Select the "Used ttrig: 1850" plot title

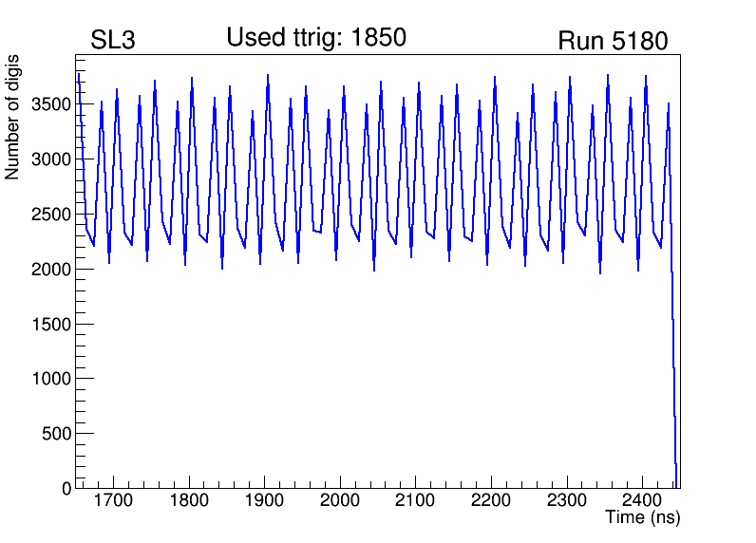coord(316,38)
